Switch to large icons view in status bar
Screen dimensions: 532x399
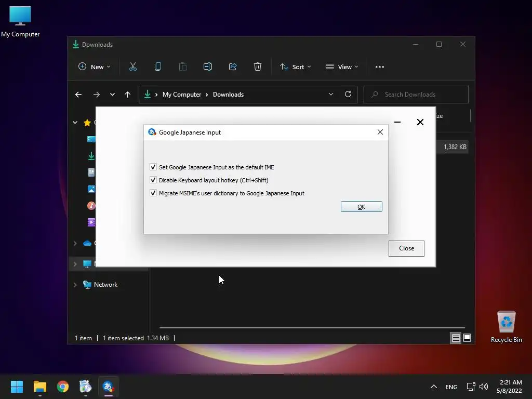coord(467,338)
